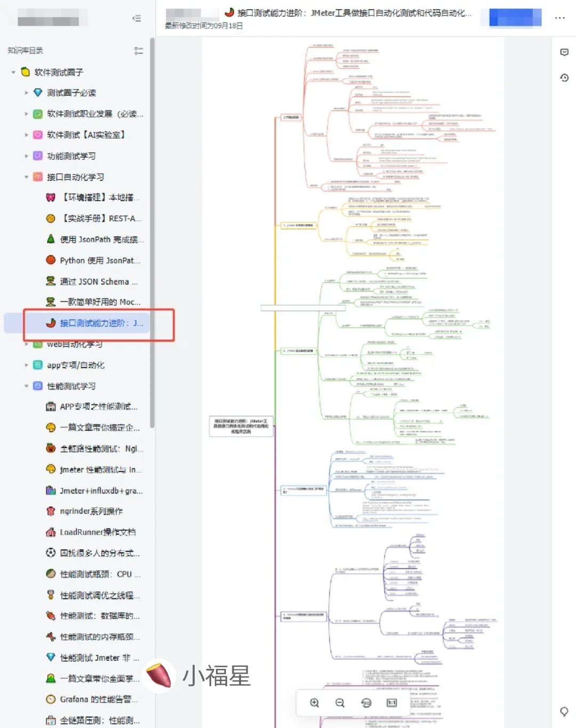Viewport: 576px width, 728px height.
Task: Collapse the sidebar using the collapse arrow
Action: coord(137,18)
